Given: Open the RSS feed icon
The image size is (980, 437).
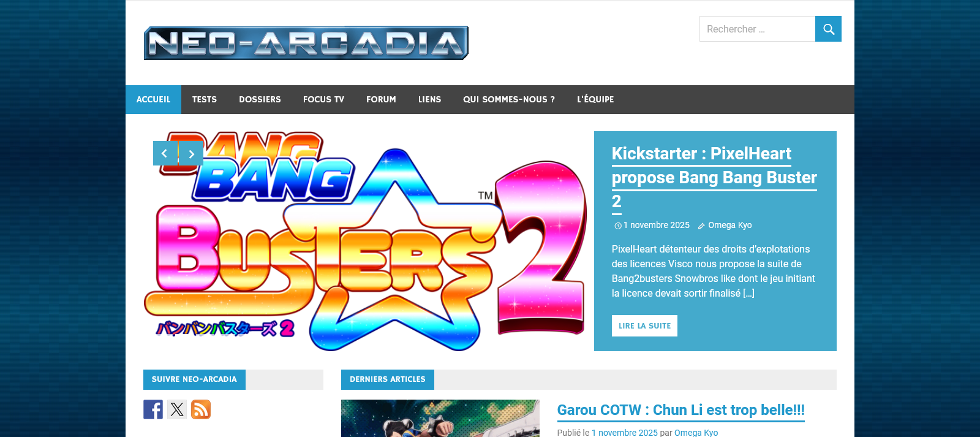Looking at the screenshot, I should tap(201, 409).
